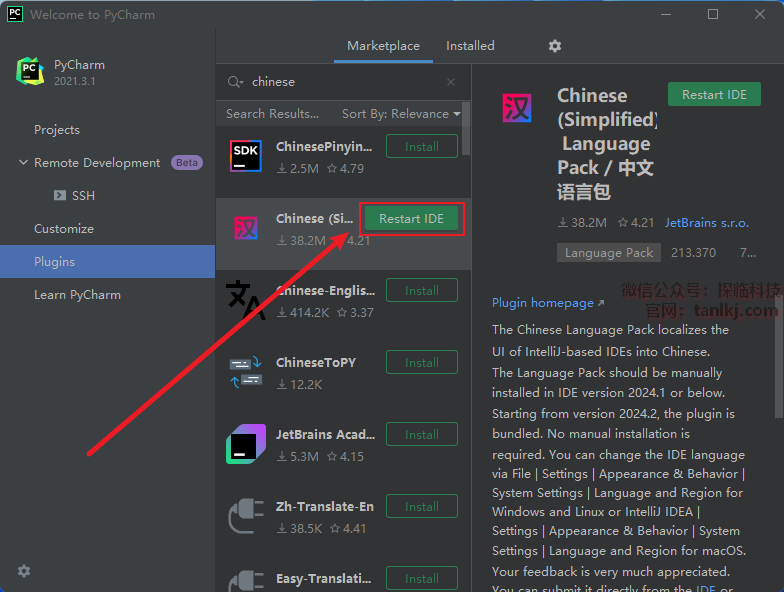Click the Zh-Translate-En plug icon

246,516
